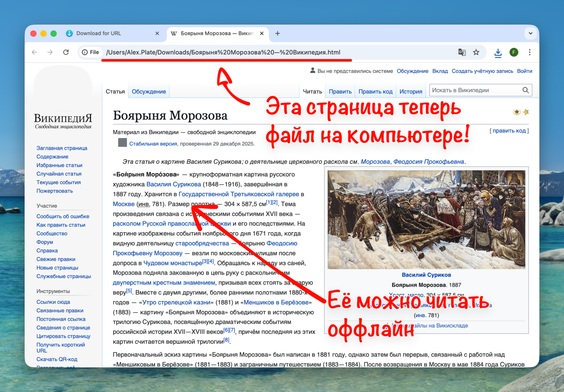The height and width of the screenshot is (392, 564).
Task: Click the browser back arrow
Action: click(34, 52)
